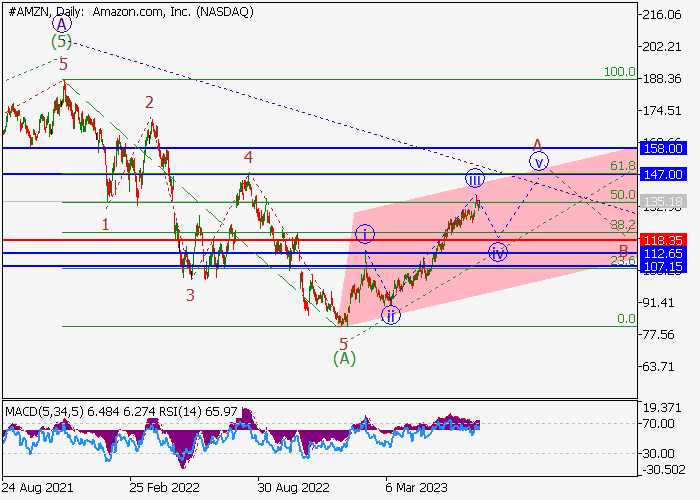
Task: Select the blue circled i wave label
Action: coord(365,234)
